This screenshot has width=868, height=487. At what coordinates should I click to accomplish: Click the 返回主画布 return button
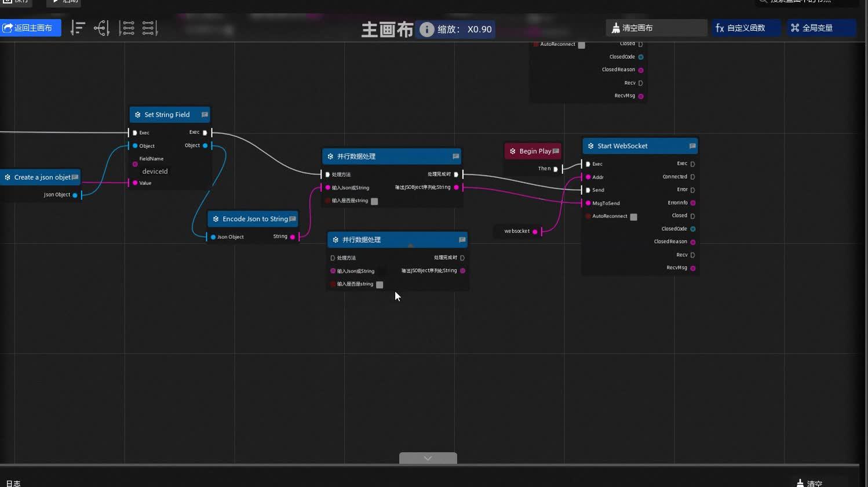(30, 27)
